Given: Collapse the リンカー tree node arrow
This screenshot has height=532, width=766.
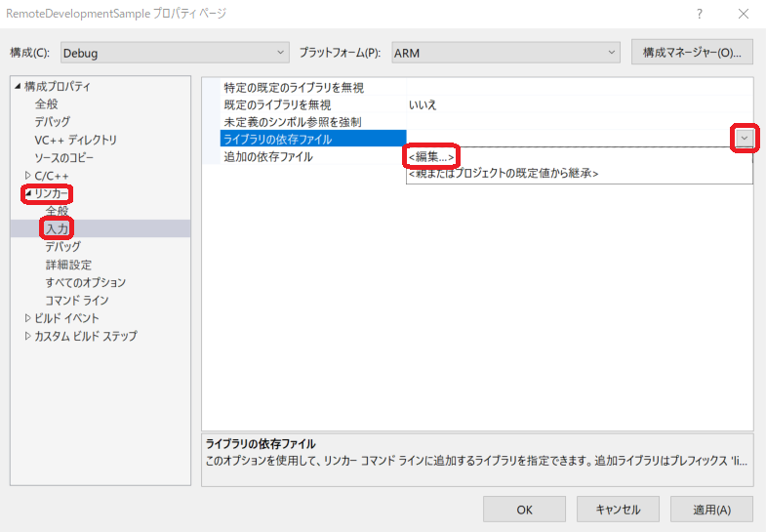Looking at the screenshot, I should coord(28,193).
